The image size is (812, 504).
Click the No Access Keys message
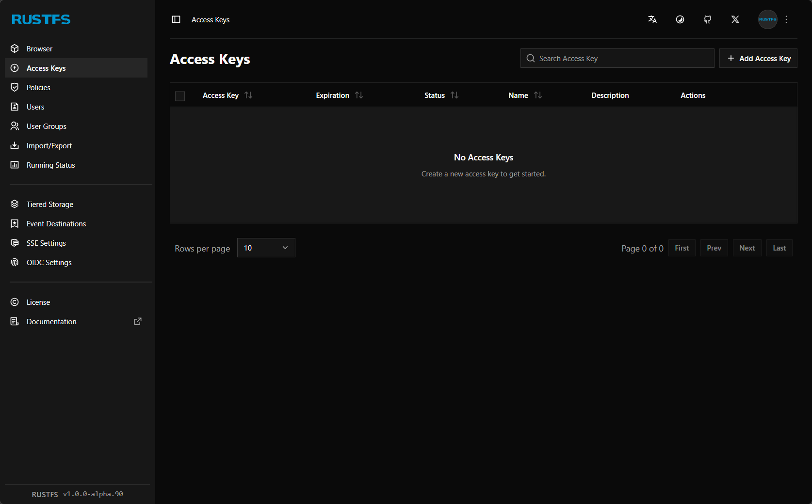(x=484, y=157)
